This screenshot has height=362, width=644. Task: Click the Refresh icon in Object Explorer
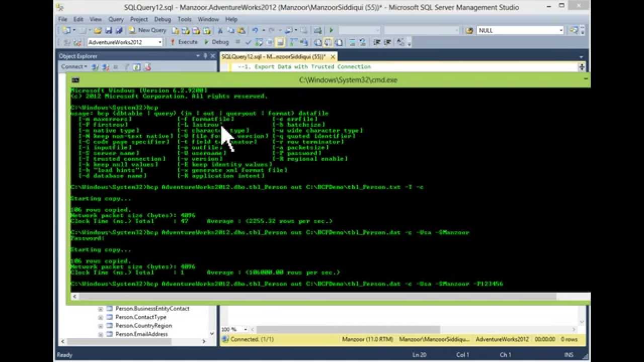pyautogui.click(x=136, y=66)
